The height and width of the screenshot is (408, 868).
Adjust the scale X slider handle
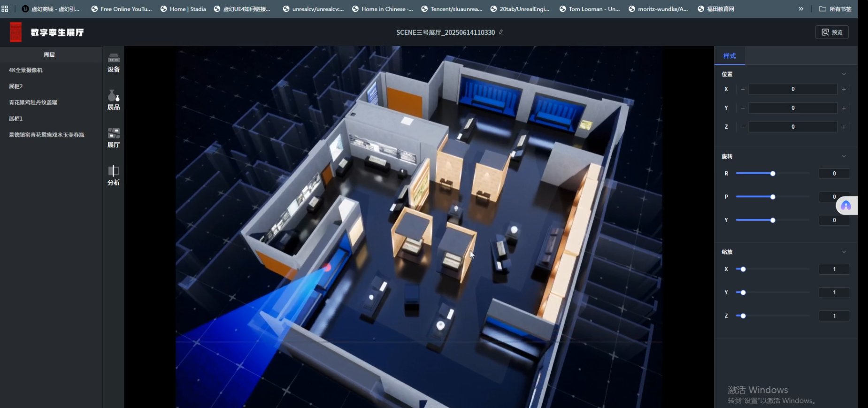(743, 269)
